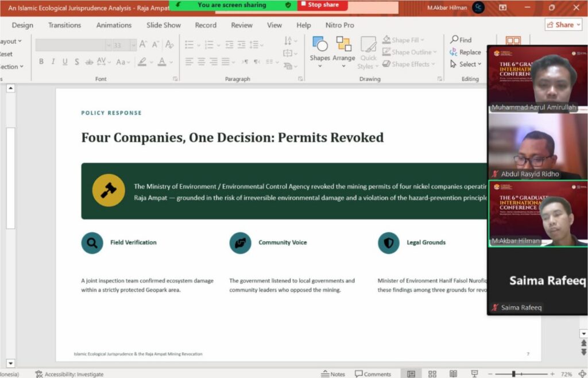The height and width of the screenshot is (378, 588).
Task: Start Slide Show from status bar
Action: pos(474,374)
